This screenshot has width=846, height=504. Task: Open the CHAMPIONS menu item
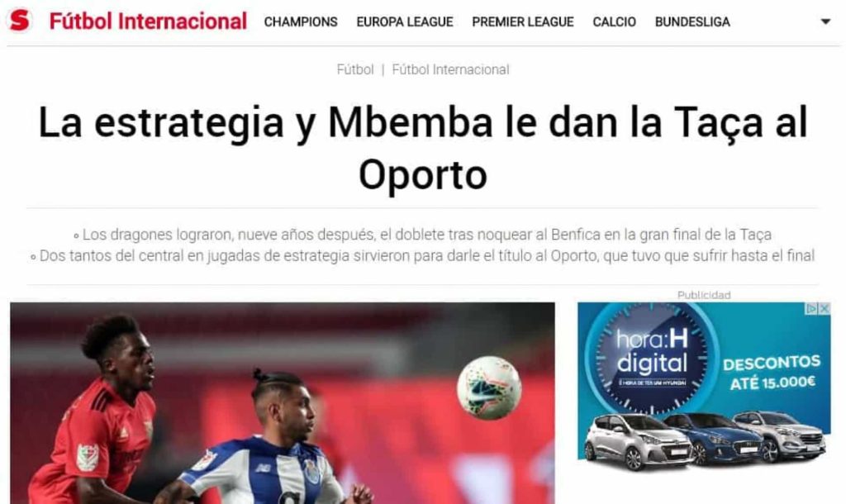(x=301, y=22)
